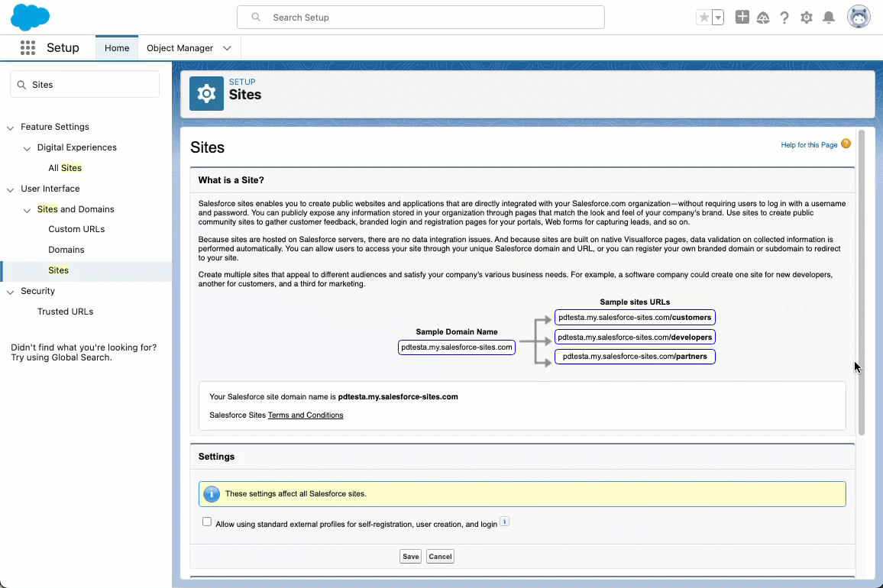
Task: Open the Setup gear menu icon
Action: [807, 18]
